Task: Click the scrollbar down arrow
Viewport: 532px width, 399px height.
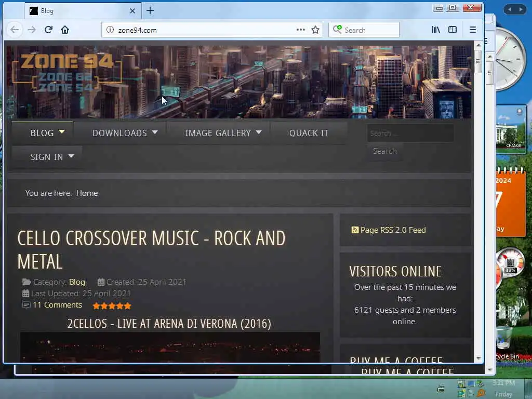Action: pos(478,358)
